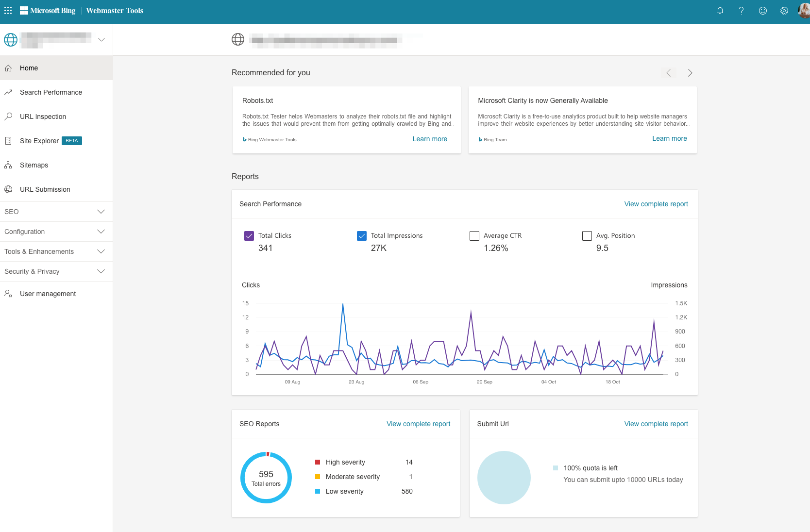Open the site selector dropdown
This screenshot has height=532, width=810.
coord(101,39)
